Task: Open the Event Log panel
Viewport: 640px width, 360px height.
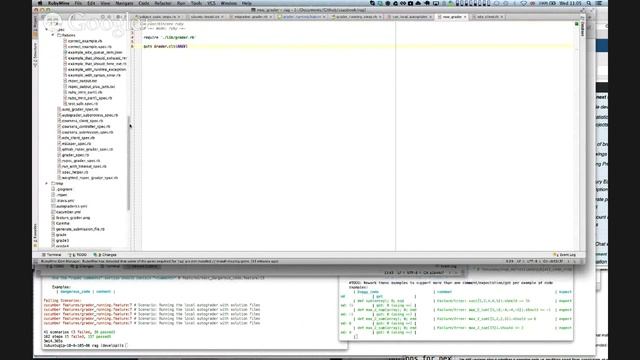Action: (x=564, y=255)
